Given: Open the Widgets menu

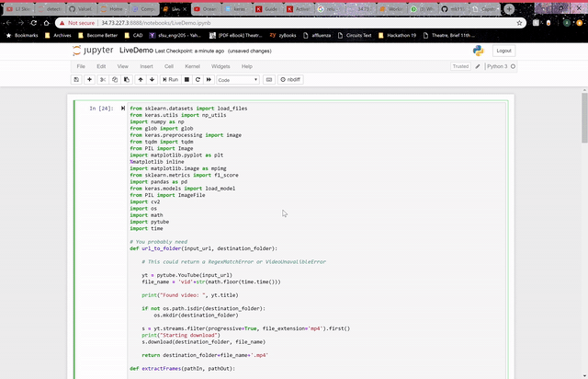Looking at the screenshot, I should coord(220,66).
